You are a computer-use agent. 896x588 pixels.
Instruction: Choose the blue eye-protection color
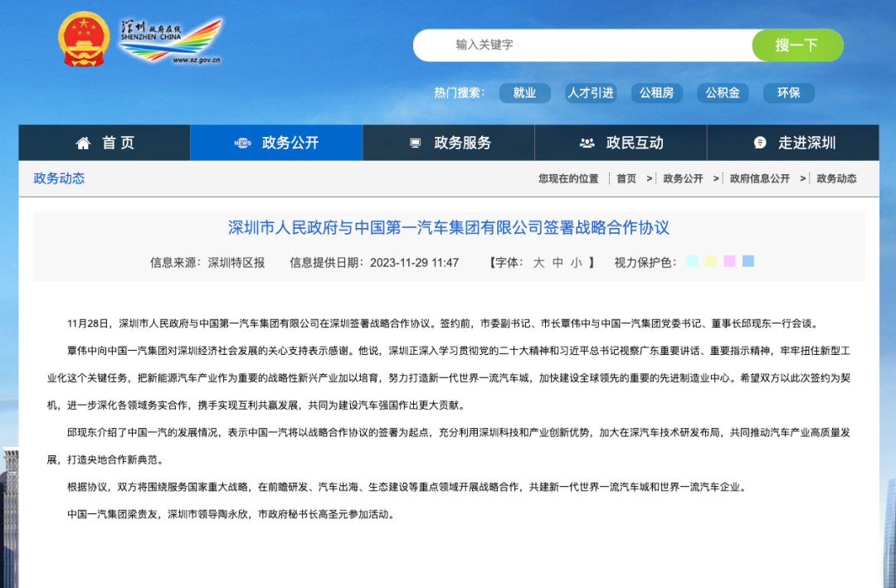748,261
